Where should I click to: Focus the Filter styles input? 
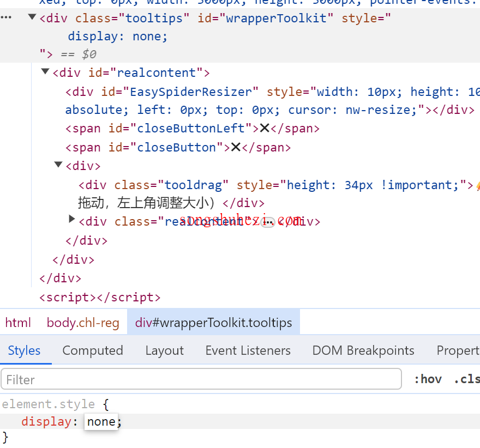pos(201,379)
